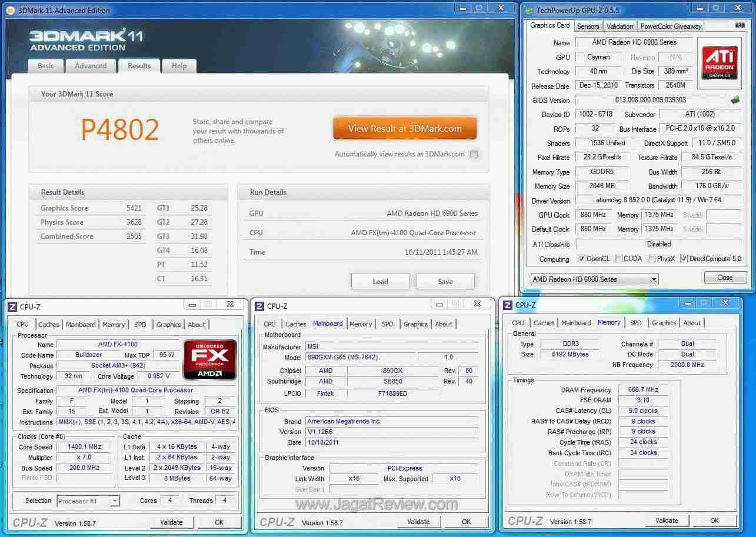Enable automatically viewing results at 3DMark.com
Viewport: 756px width, 537px height.
[474, 154]
